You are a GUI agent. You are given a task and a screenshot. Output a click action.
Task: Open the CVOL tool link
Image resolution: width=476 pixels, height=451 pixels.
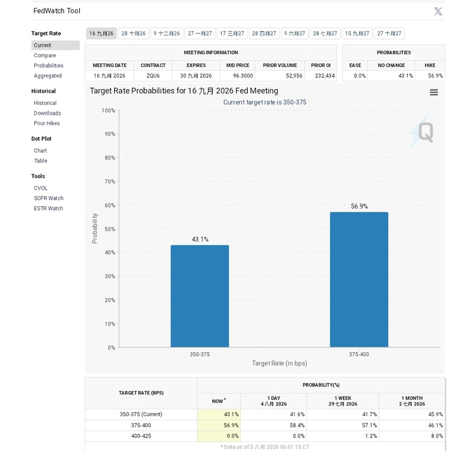[x=40, y=188]
